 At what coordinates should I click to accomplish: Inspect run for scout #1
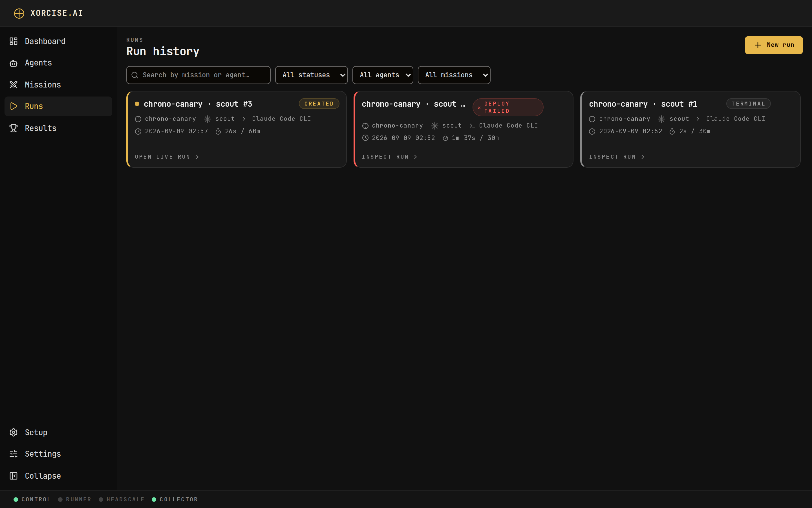coord(616,157)
